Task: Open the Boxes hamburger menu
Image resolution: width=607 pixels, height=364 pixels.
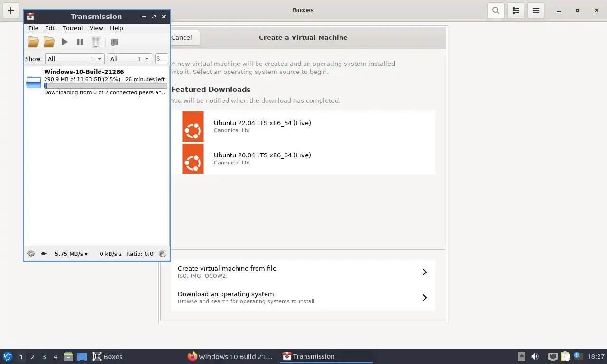Action: [x=536, y=10]
